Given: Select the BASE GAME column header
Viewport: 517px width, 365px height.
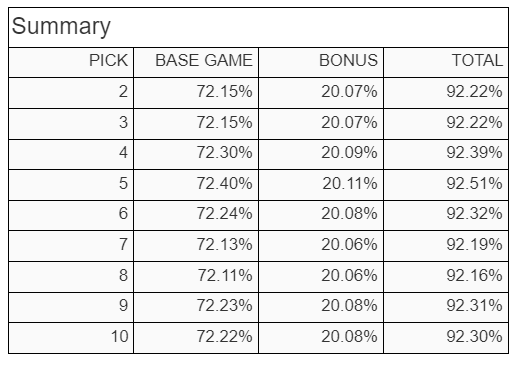Looking at the screenshot, I should (196, 62).
